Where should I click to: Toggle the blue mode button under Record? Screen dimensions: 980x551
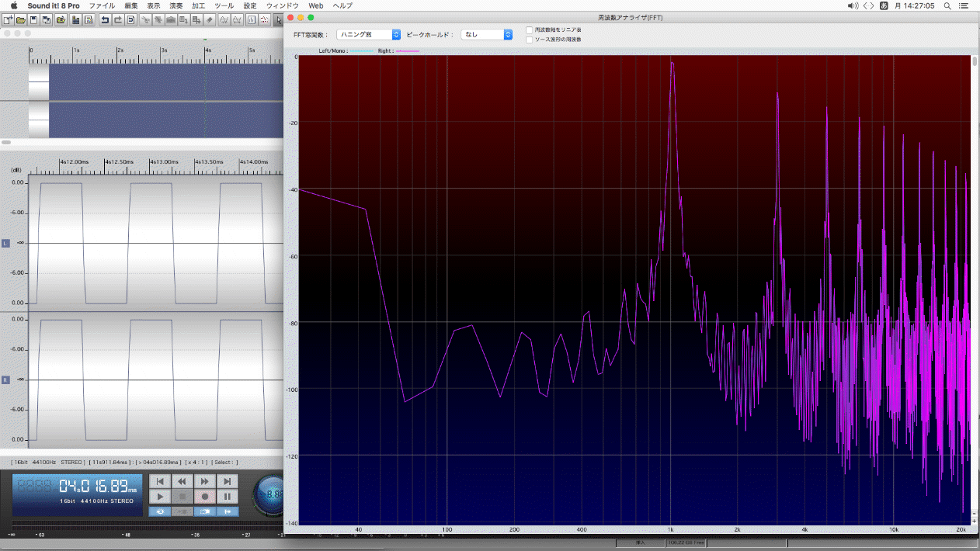click(205, 511)
